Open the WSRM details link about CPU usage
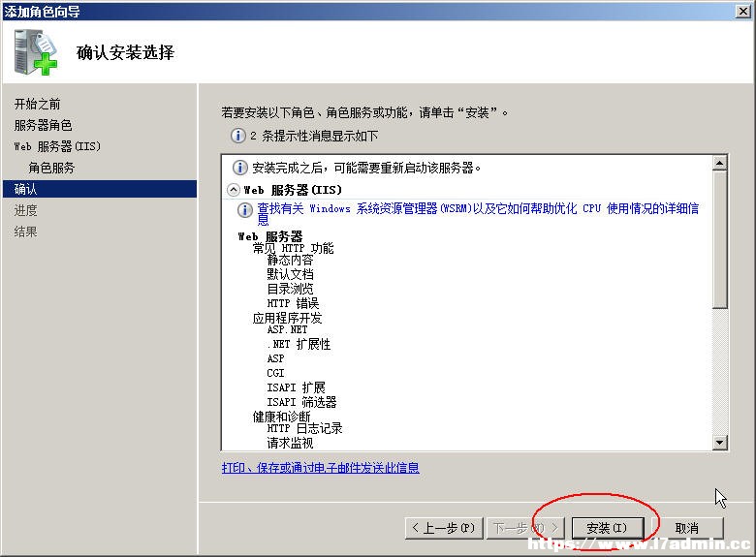 [477, 214]
